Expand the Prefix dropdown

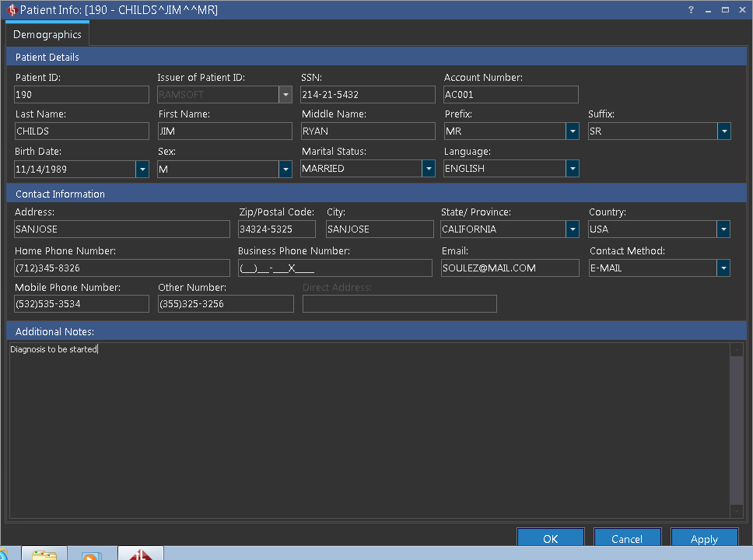pos(573,131)
